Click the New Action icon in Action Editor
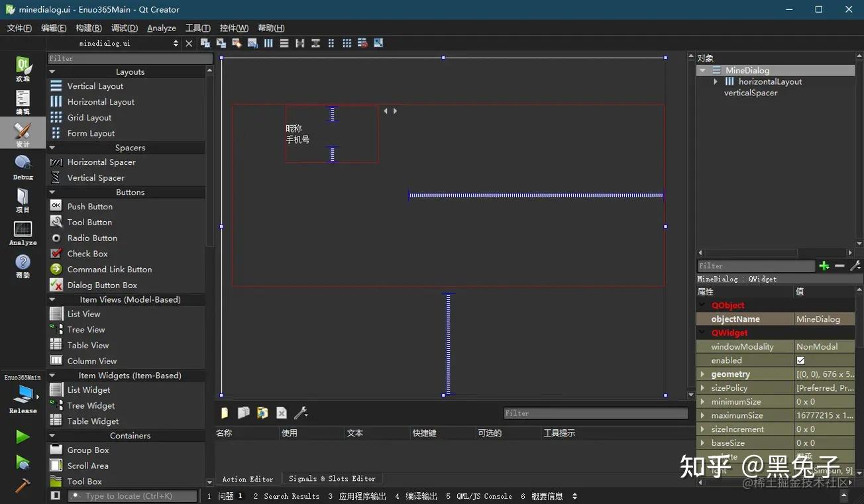The height and width of the screenshot is (504, 864). pyautogui.click(x=225, y=413)
